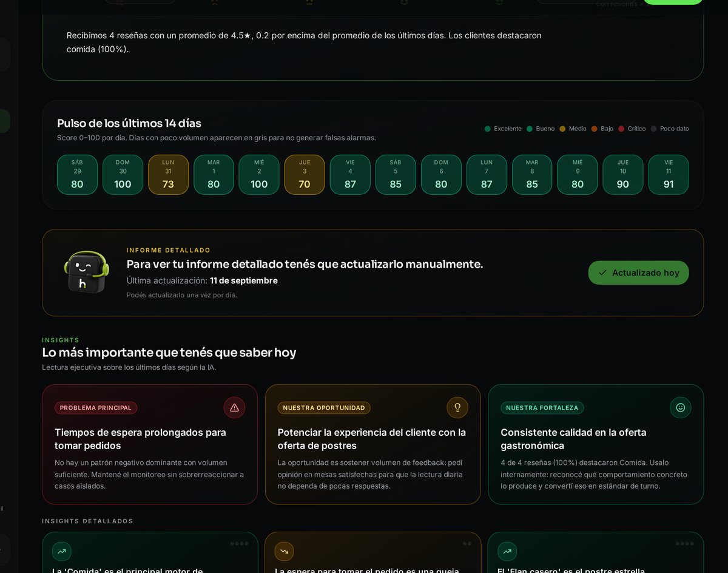Click the Medio legend dot
728x573 pixels.
(562, 129)
